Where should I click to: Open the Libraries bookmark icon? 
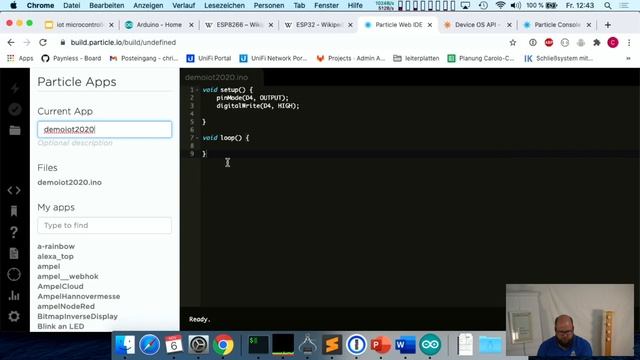(x=14, y=211)
